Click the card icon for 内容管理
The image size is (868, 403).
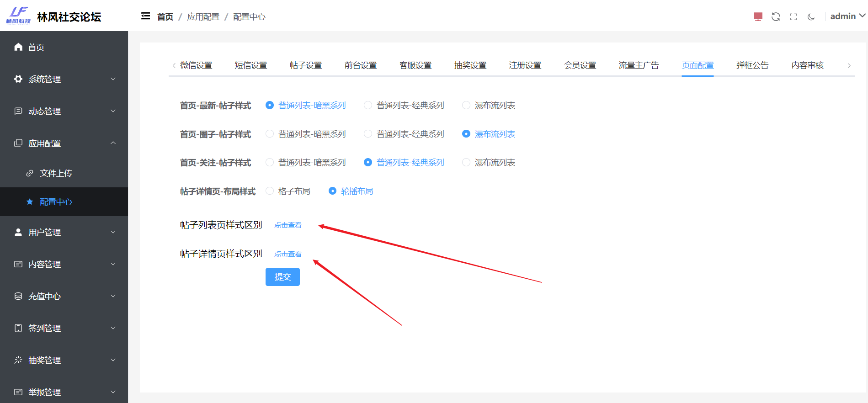[x=18, y=264]
